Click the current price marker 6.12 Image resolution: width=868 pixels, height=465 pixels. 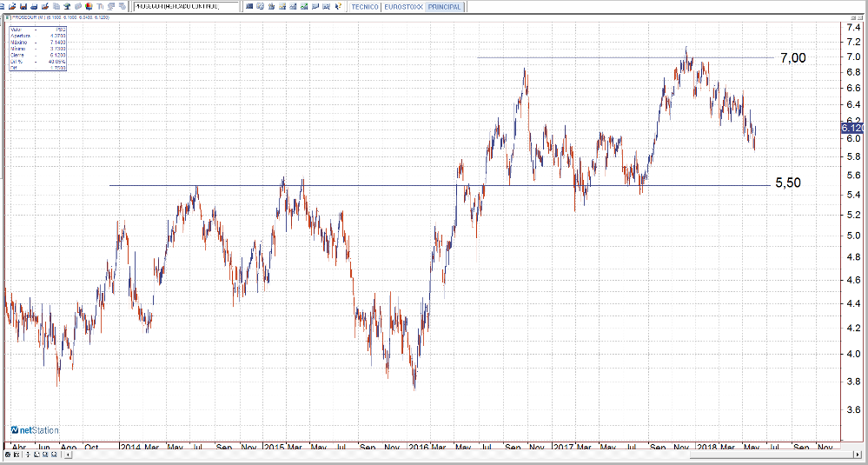[x=850, y=128]
